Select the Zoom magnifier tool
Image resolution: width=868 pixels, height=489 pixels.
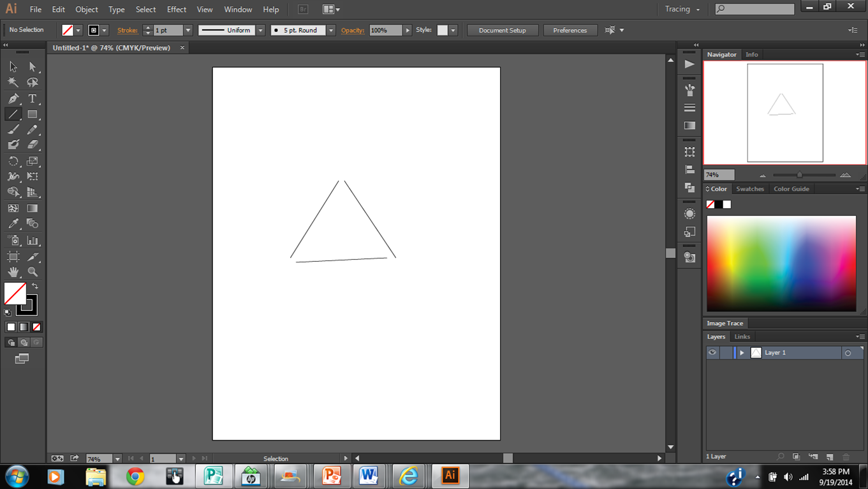(33, 272)
